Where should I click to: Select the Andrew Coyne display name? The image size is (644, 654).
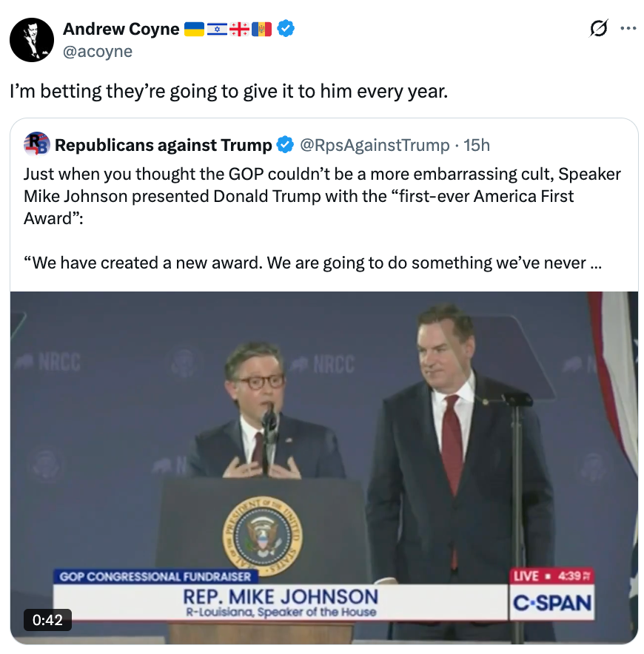coord(121,29)
